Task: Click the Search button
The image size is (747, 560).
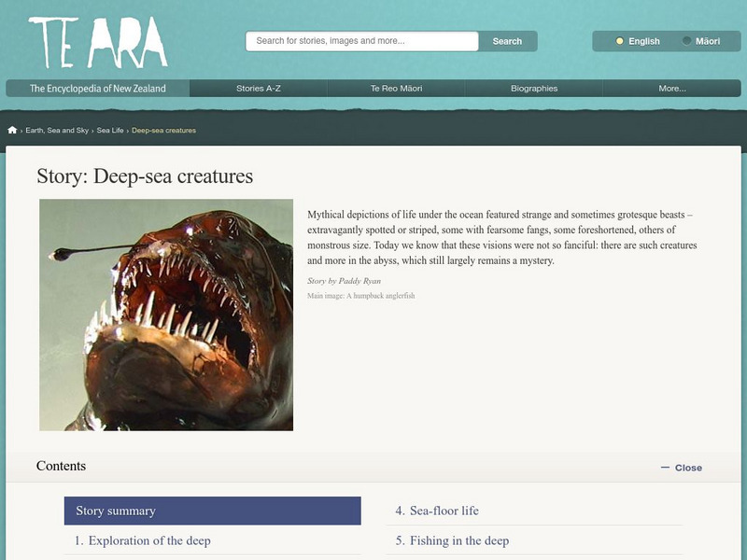Action: (x=507, y=41)
